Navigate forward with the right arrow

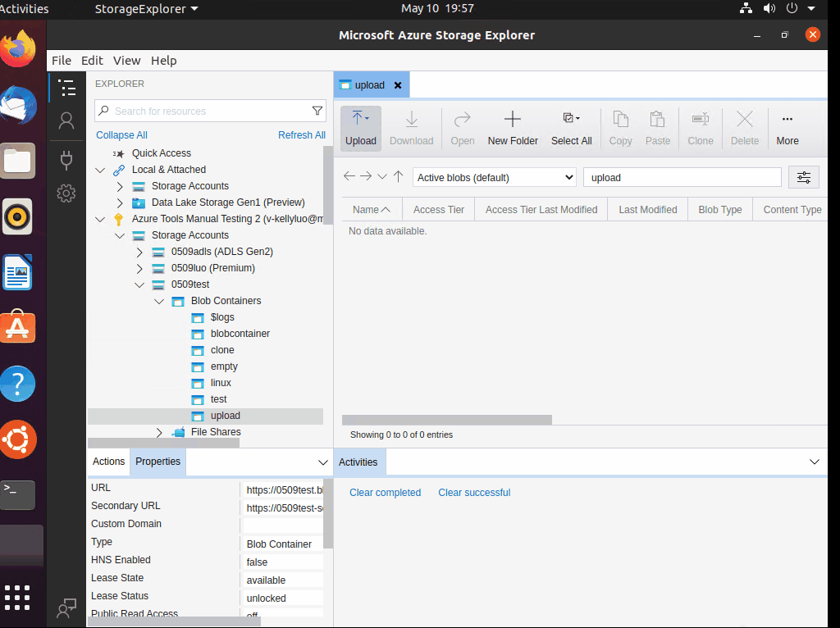pyautogui.click(x=366, y=176)
